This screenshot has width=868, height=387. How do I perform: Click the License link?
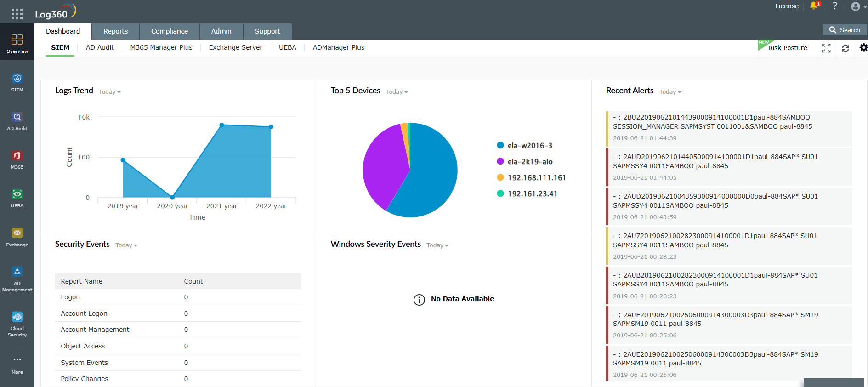tap(787, 6)
